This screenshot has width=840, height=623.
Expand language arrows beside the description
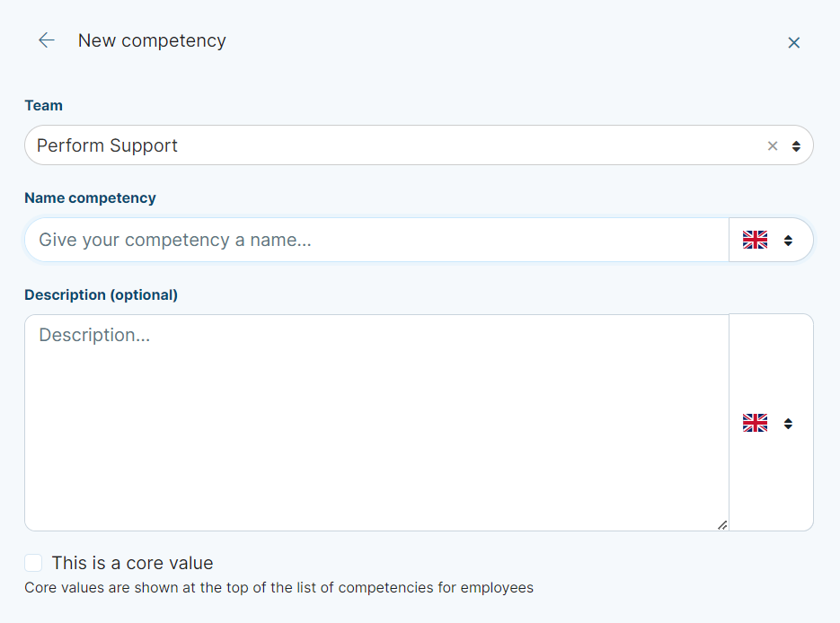(788, 424)
